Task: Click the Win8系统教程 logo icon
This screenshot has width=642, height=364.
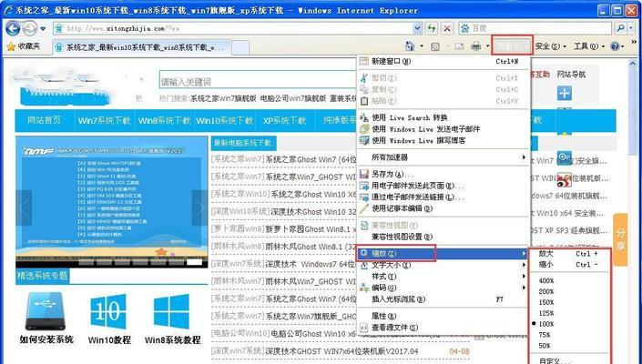Action: (x=171, y=311)
